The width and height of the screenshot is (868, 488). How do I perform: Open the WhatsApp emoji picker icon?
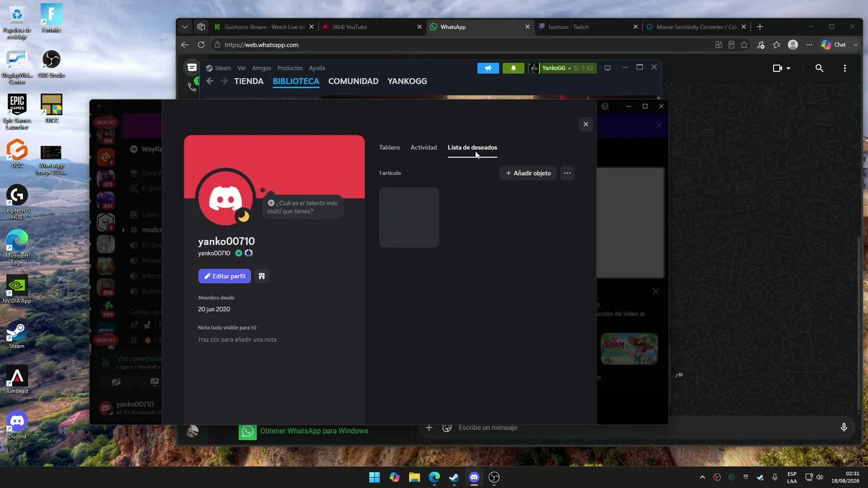pos(447,427)
